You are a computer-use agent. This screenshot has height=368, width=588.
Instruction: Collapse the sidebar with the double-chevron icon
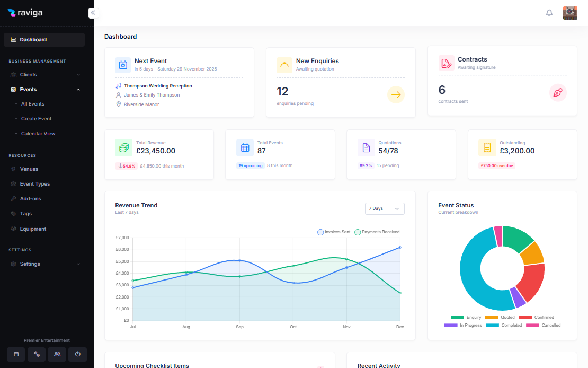93,13
